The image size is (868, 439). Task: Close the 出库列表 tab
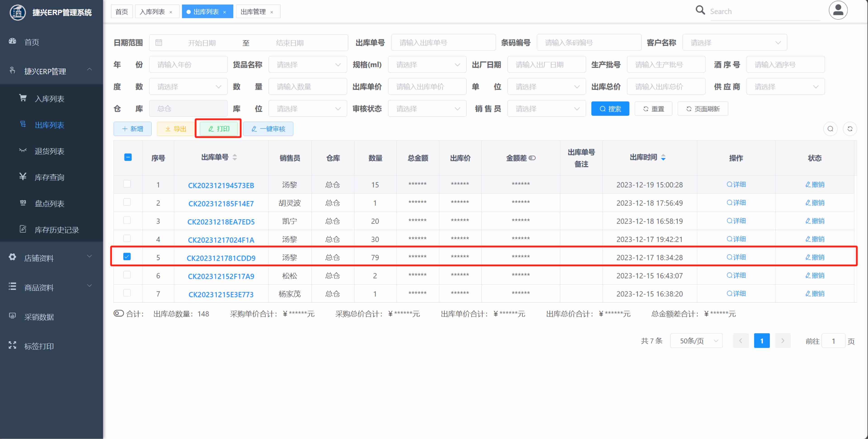click(x=225, y=12)
